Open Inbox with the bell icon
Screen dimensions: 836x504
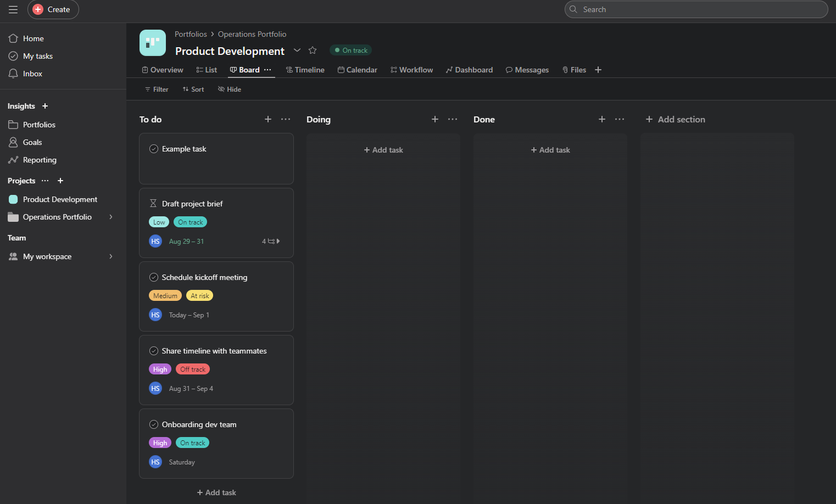(x=13, y=74)
